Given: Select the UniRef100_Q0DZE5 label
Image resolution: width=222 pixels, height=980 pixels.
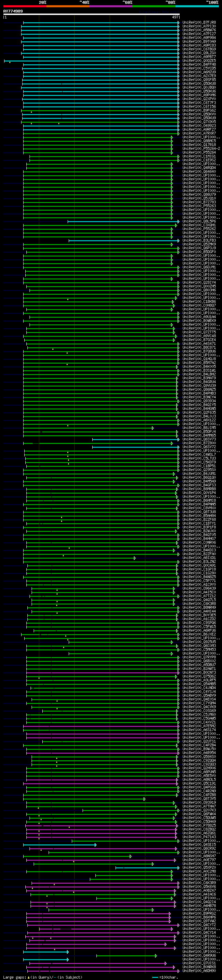Looking at the screenshot, I should 199,60.
